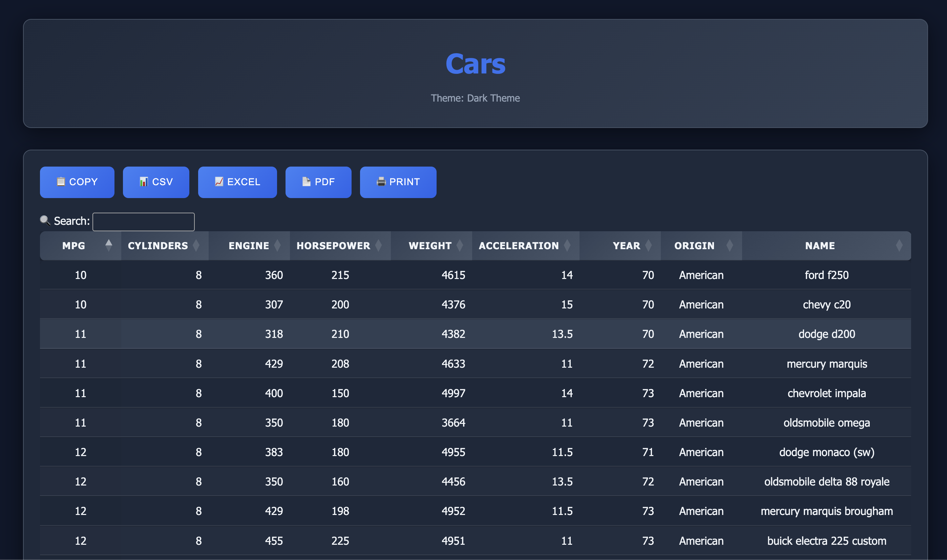Select the ford f250 name cell
This screenshot has height=560, width=947.
pos(826,275)
